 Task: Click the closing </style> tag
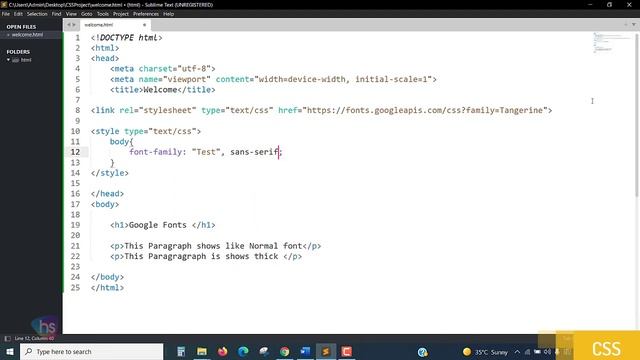tap(109, 173)
